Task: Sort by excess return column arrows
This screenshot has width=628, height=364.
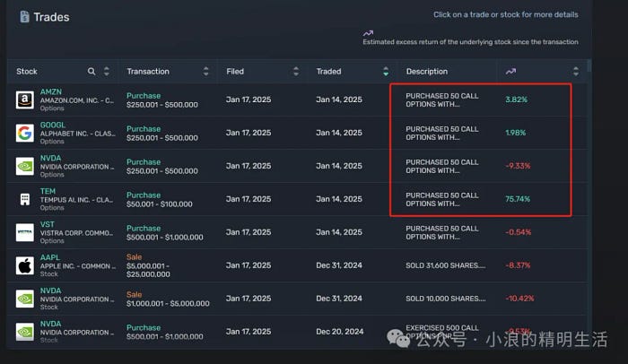Action: point(576,72)
